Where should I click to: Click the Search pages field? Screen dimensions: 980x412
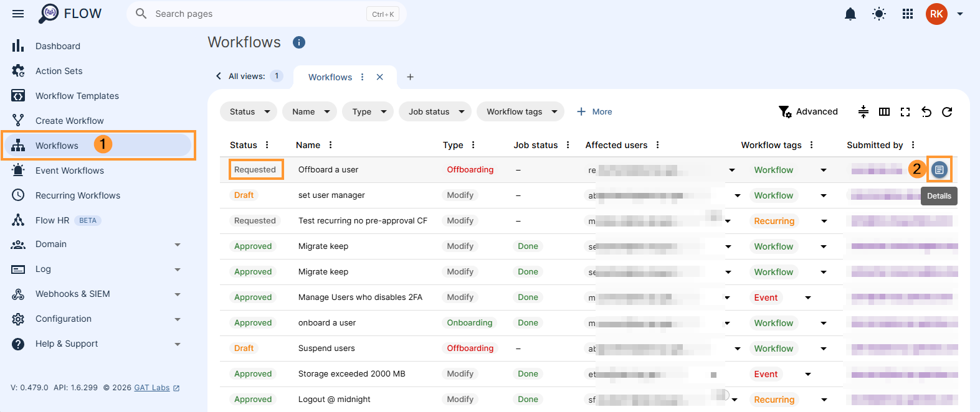point(267,14)
